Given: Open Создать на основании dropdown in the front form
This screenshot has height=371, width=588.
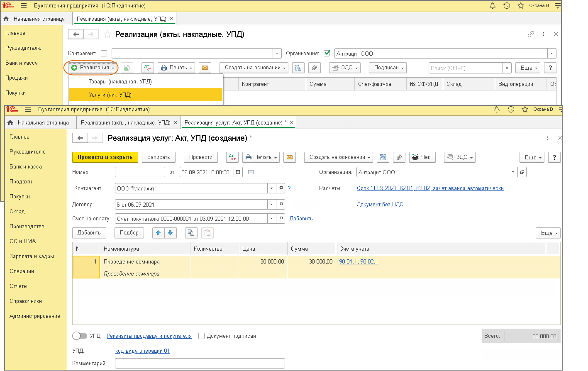Looking at the screenshot, I should point(339,157).
